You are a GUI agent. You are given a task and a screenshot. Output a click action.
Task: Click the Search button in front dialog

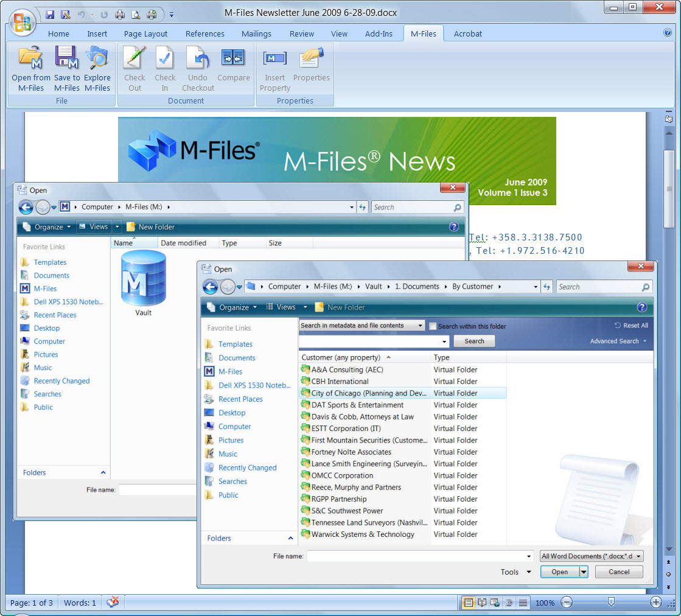(x=474, y=341)
